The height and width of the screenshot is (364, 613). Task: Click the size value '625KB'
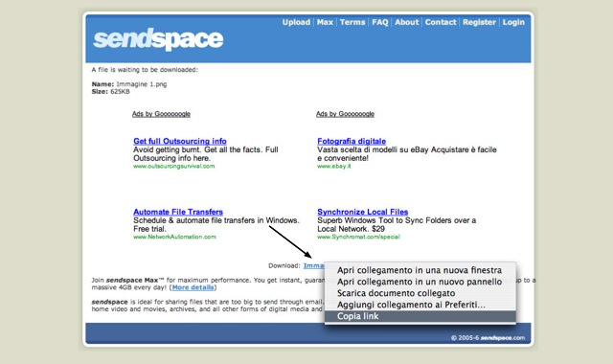120,92
